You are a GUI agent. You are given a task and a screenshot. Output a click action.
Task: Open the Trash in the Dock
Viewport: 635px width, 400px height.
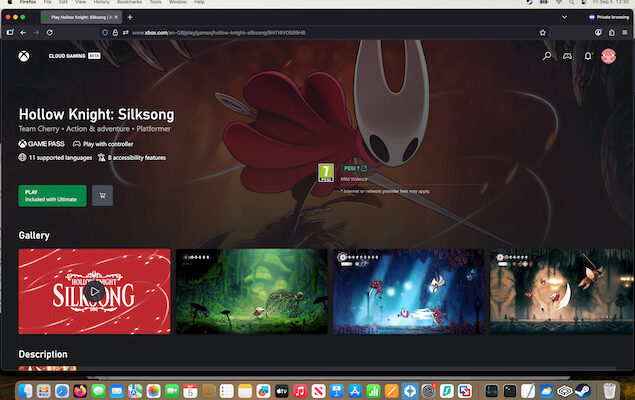[609, 391]
